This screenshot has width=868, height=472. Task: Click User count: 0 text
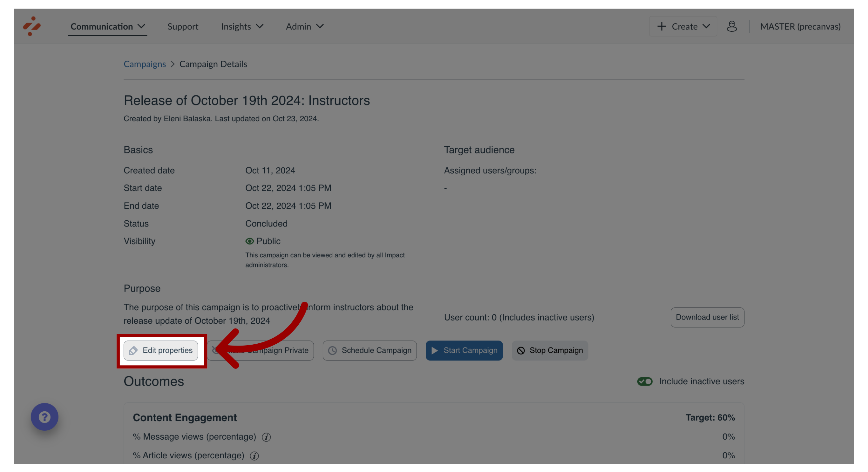pyautogui.click(x=519, y=317)
